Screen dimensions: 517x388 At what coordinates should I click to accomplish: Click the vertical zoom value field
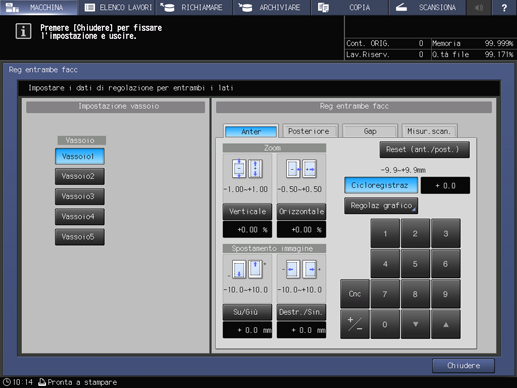pos(247,230)
